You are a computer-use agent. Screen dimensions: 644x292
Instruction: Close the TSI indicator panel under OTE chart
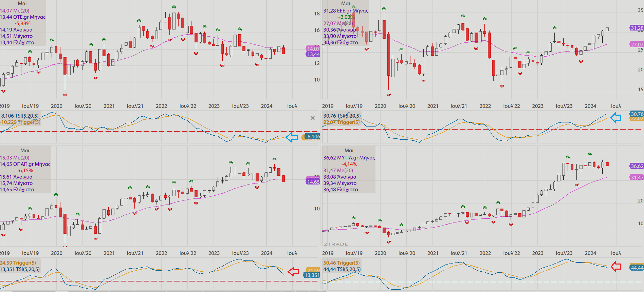point(313,118)
